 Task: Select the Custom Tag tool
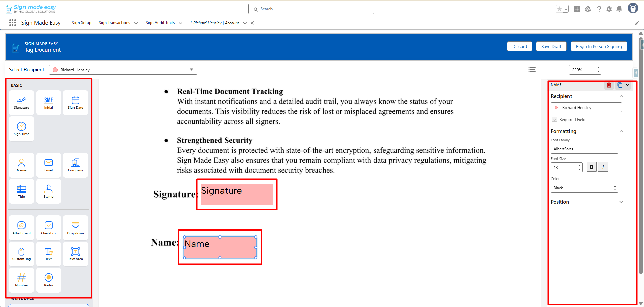21,254
